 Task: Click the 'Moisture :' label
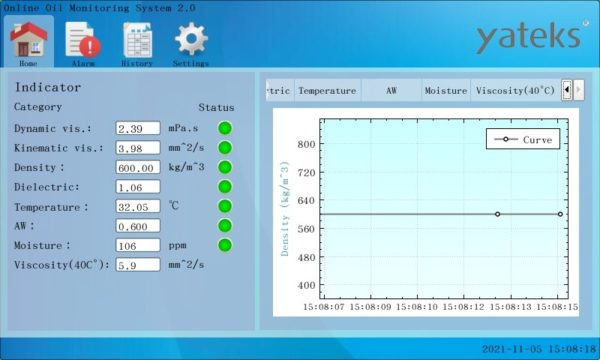pyautogui.click(x=42, y=245)
